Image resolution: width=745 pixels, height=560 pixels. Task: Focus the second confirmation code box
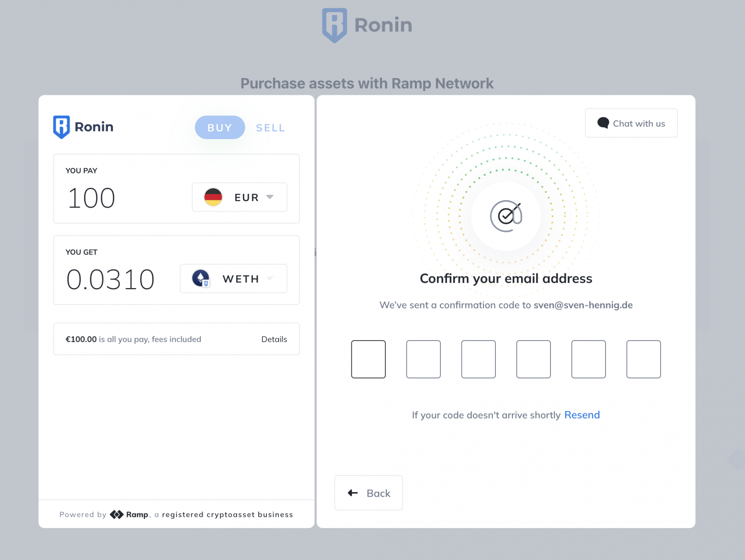(x=423, y=359)
